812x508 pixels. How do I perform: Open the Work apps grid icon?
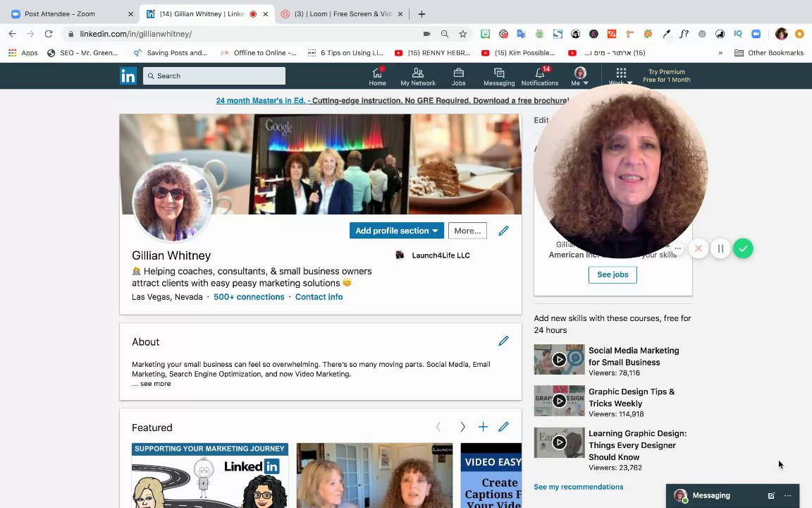click(621, 73)
